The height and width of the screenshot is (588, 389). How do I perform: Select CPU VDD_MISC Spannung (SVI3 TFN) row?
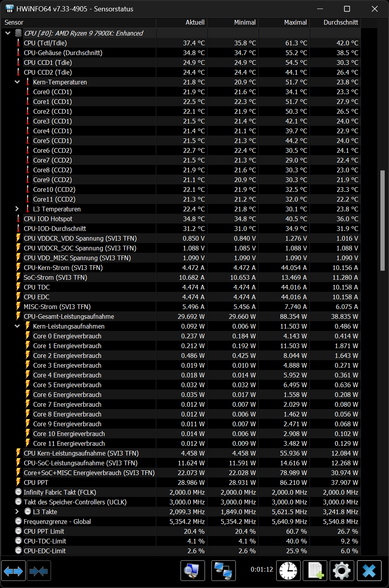pos(181,258)
